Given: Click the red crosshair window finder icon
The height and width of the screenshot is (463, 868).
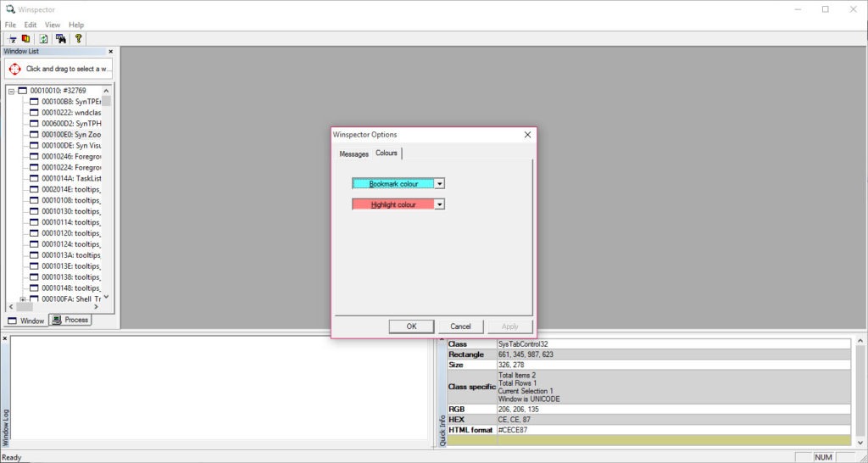Looking at the screenshot, I should coord(14,69).
